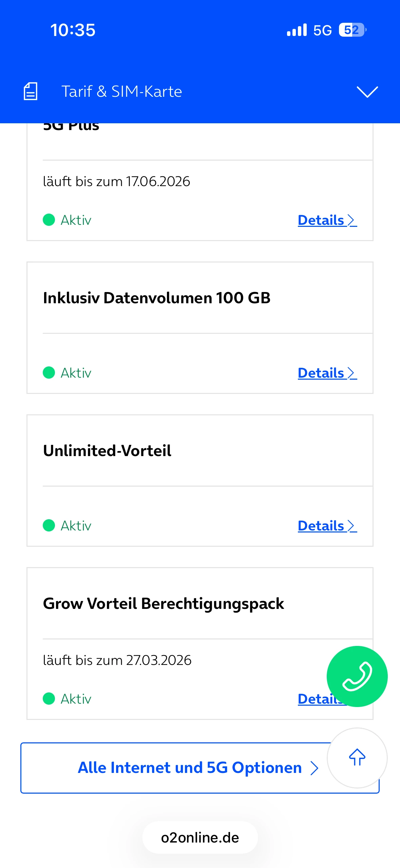400x868 pixels.
Task: Tap the document icon beside Tarif & SIM-Karte
Action: click(x=31, y=91)
